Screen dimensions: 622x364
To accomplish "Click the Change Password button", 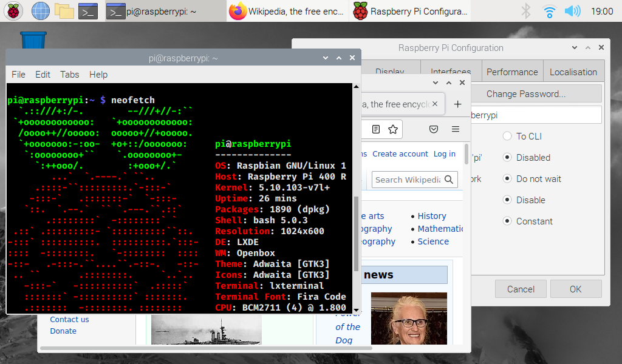I will [525, 94].
